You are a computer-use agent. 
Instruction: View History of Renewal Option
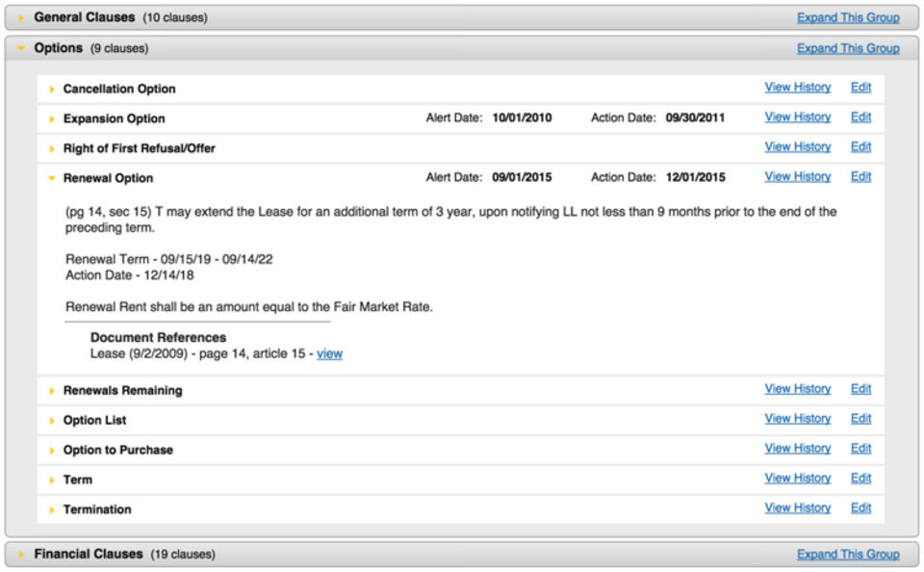click(x=798, y=177)
